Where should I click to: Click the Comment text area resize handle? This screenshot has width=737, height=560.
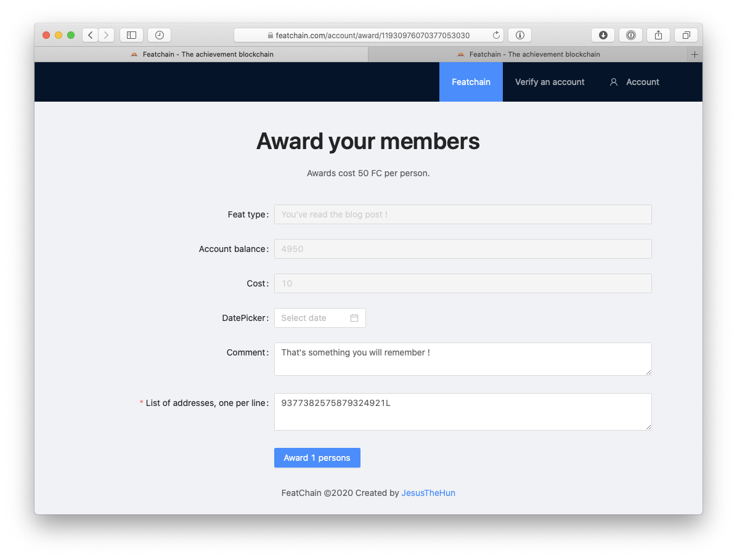(648, 372)
